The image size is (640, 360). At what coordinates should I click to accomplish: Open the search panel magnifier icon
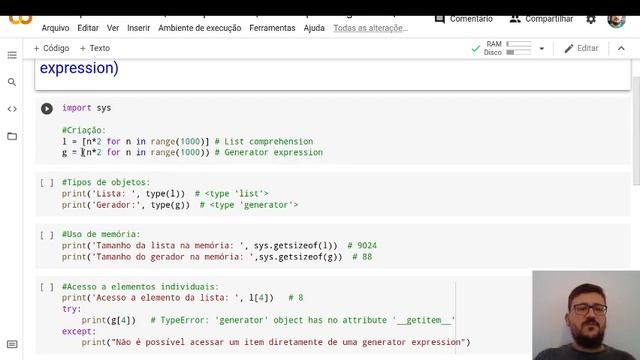point(12,82)
